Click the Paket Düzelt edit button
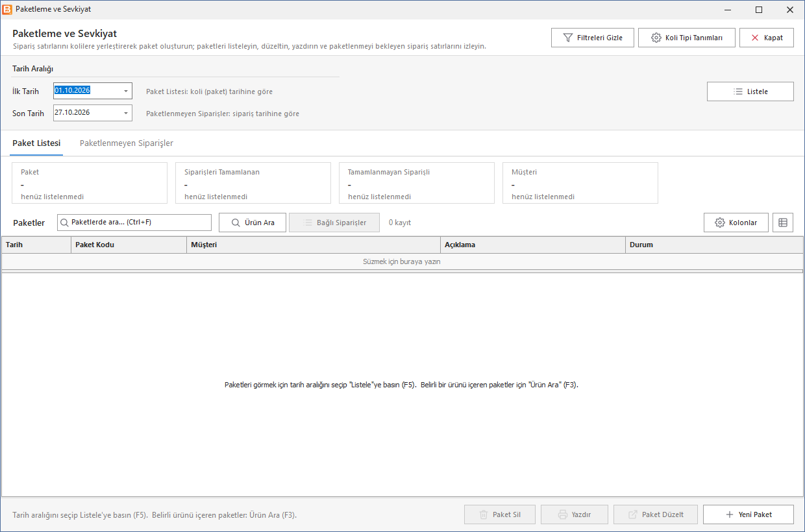This screenshot has height=532, width=805. click(x=656, y=514)
